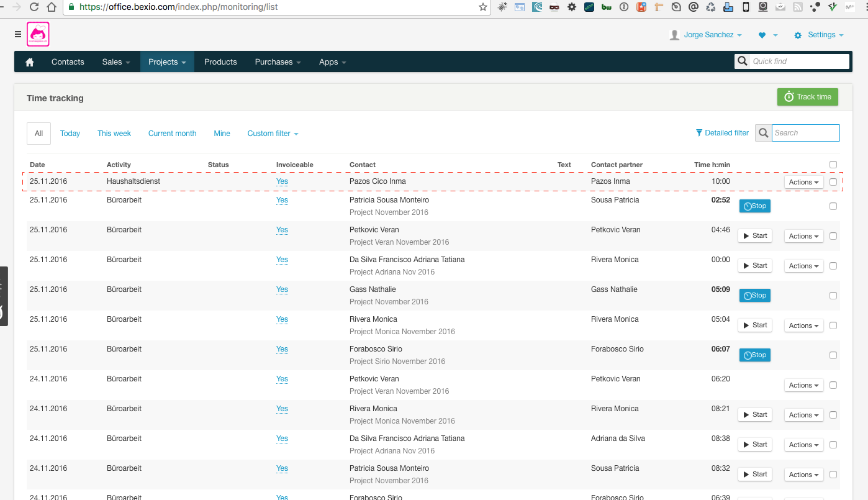Screen dimensions: 868x500
Task: Expand Actions dropdown for Pazos Cico Inma
Action: [803, 182]
